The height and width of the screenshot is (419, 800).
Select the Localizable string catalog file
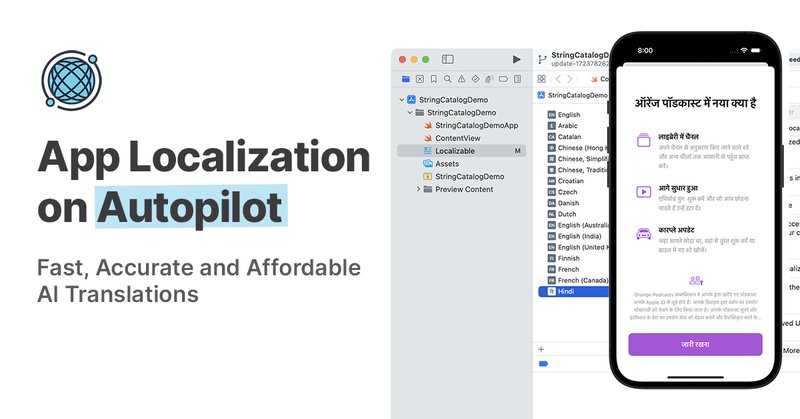click(x=461, y=151)
